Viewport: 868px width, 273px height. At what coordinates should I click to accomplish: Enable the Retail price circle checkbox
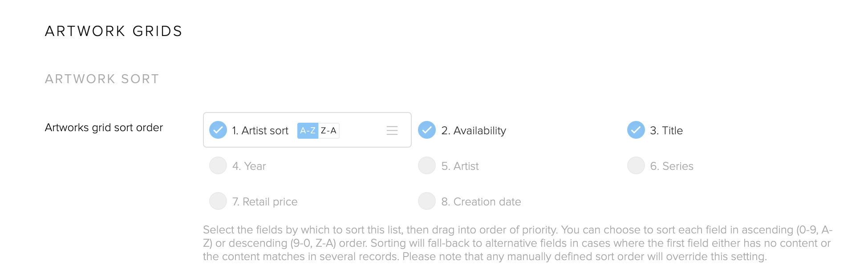pos(218,201)
